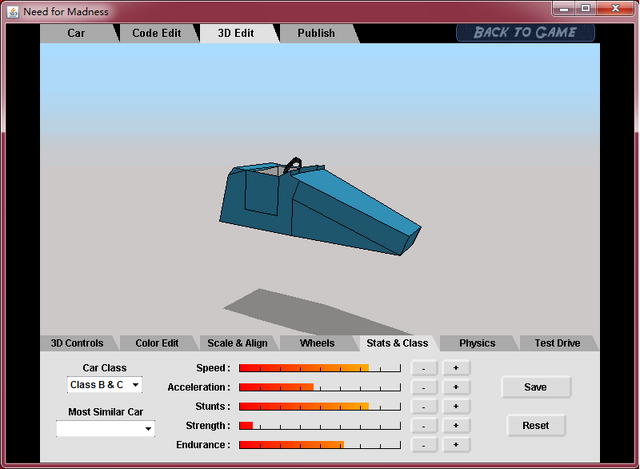Viewport: 640px width, 469px height.
Task: Switch to Color Edit sub-tab
Action: (157, 343)
